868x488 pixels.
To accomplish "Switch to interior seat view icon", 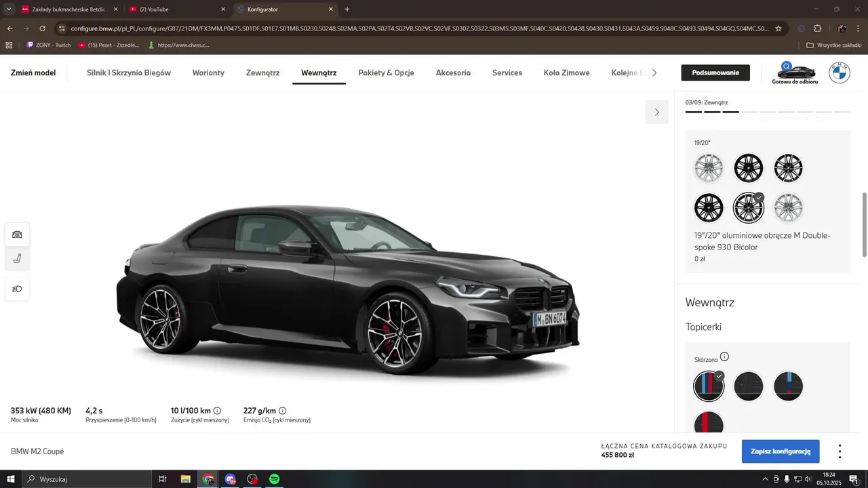I will [17, 258].
